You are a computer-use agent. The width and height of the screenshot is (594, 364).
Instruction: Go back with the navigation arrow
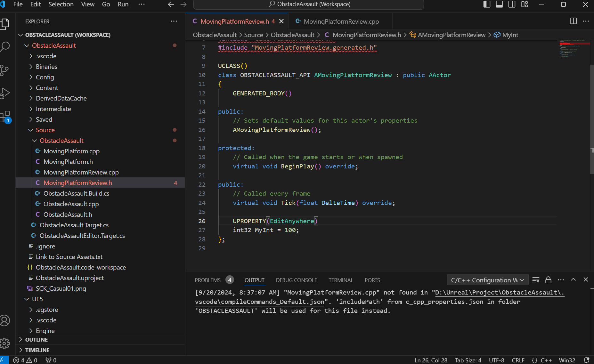click(171, 4)
